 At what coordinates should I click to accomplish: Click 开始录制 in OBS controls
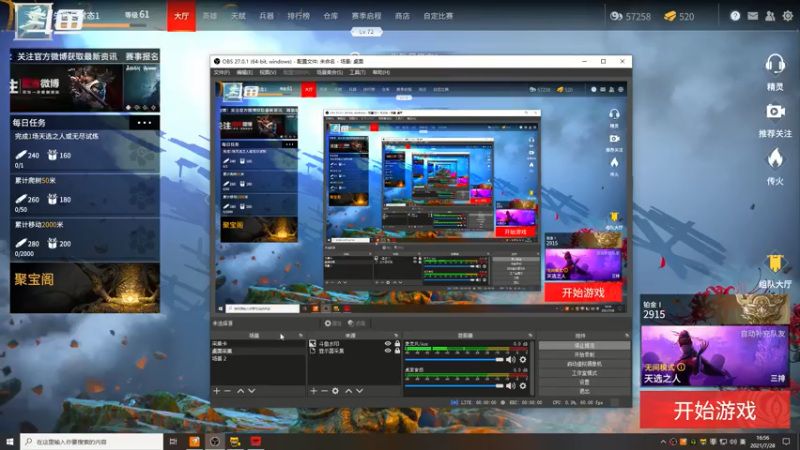(584, 355)
